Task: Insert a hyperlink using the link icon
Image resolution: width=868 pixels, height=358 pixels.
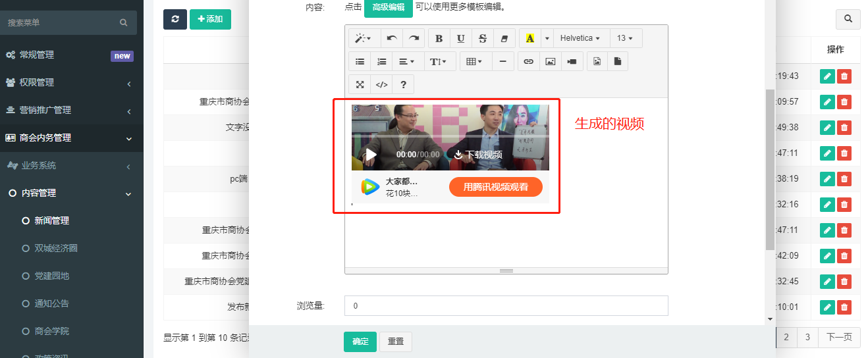Action: point(528,61)
